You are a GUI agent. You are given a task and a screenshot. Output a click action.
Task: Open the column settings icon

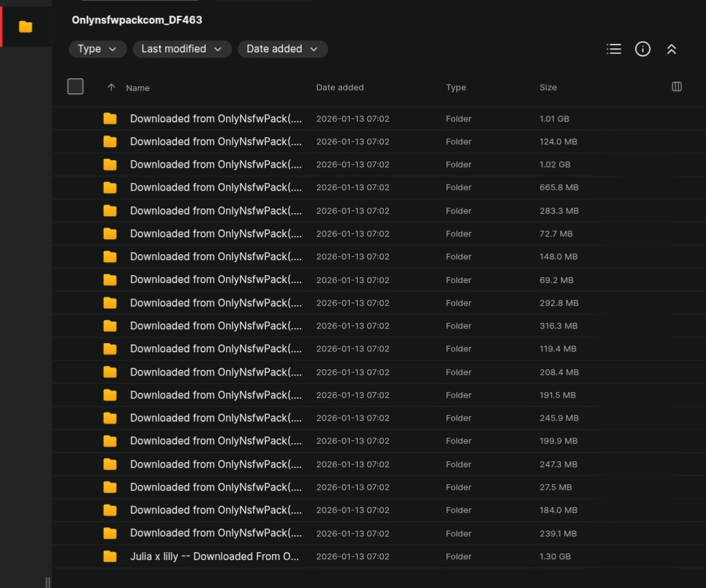[x=677, y=86]
